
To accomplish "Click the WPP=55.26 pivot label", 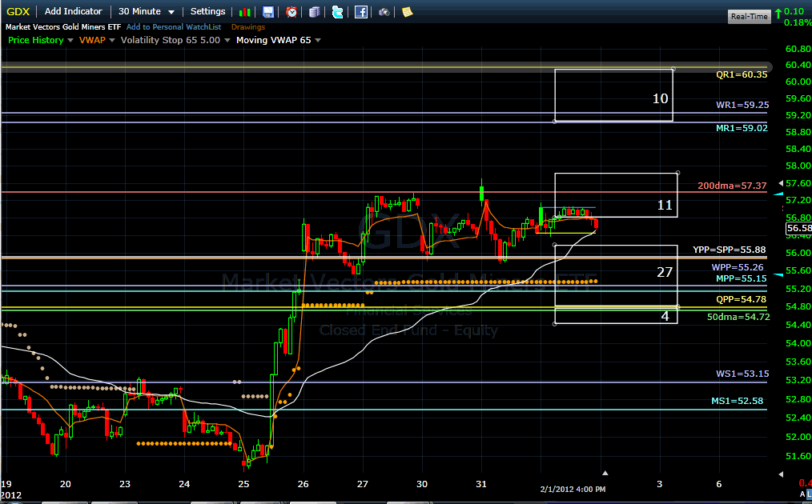I will [738, 267].
